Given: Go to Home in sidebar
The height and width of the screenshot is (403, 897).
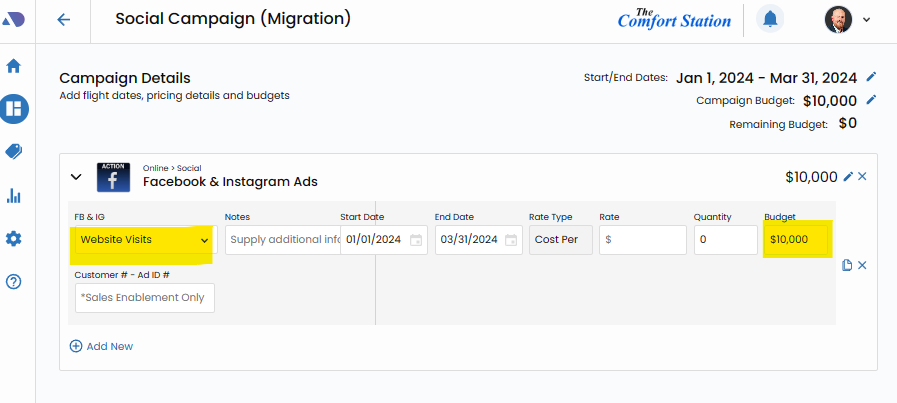Looking at the screenshot, I should click(14, 66).
